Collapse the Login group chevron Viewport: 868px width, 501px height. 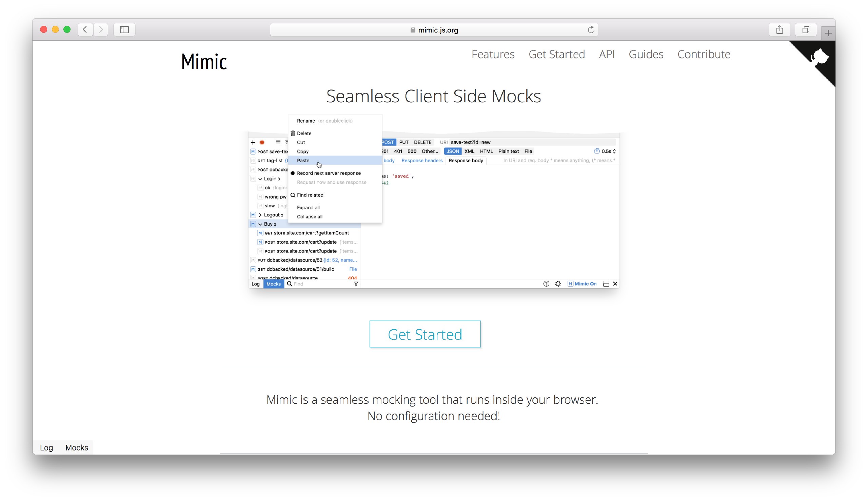[260, 179]
